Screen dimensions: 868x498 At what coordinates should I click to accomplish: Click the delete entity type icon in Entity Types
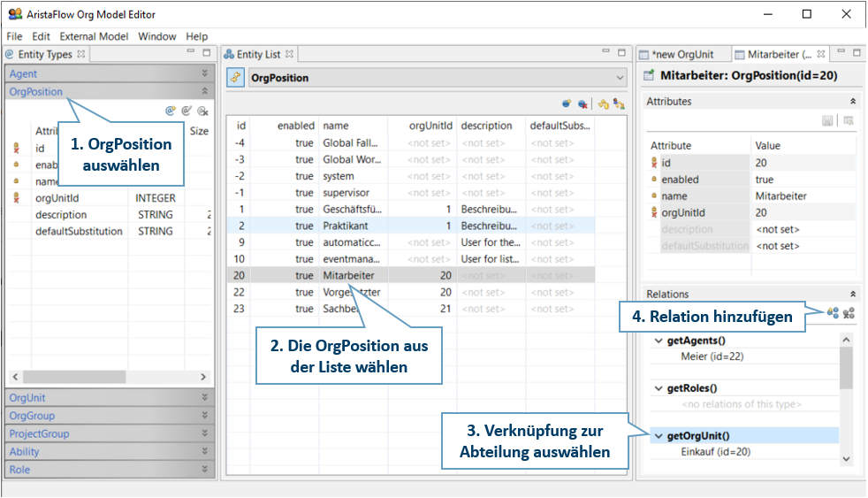(202, 111)
